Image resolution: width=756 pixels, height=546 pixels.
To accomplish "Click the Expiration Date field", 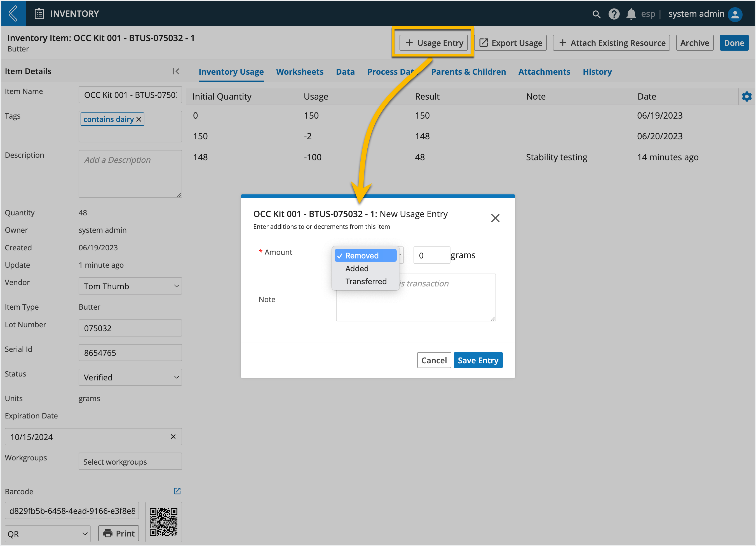I will coord(93,437).
